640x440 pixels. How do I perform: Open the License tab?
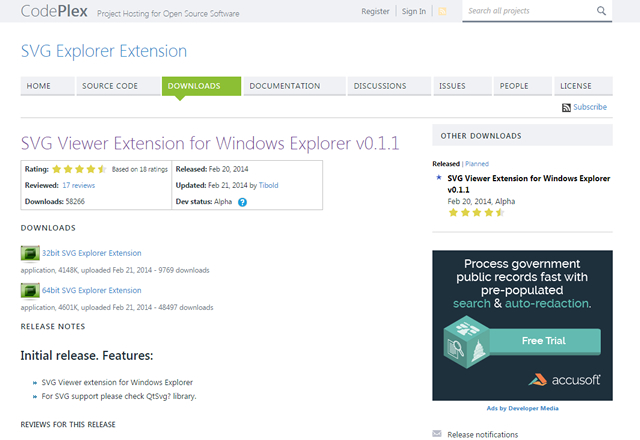tap(583, 86)
